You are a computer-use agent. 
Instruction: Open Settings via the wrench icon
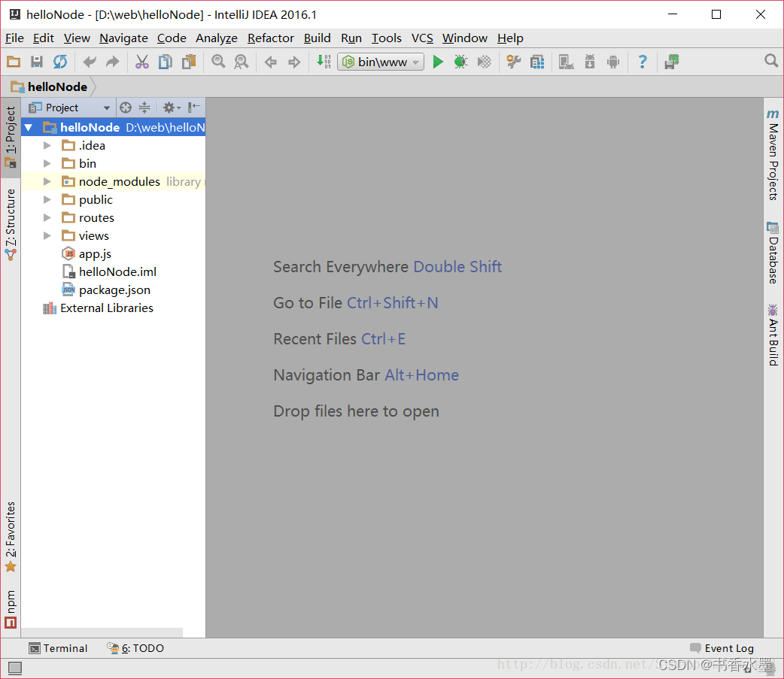[513, 62]
